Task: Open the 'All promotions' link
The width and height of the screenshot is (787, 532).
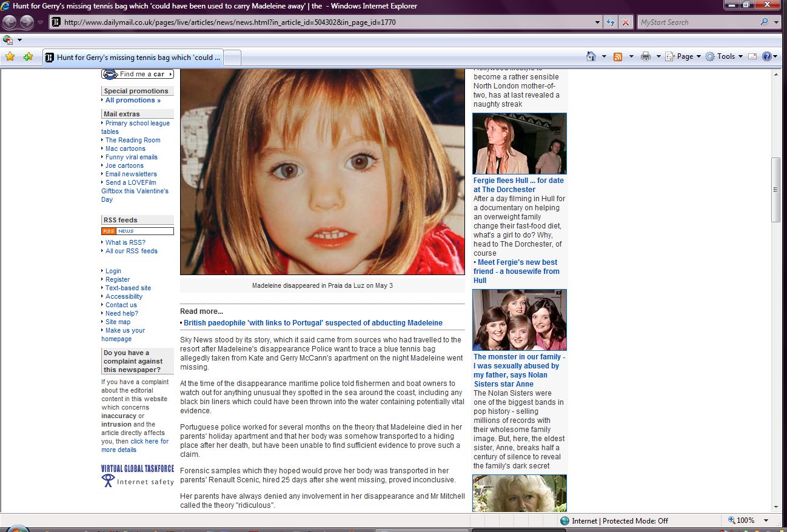Action: 133,100
